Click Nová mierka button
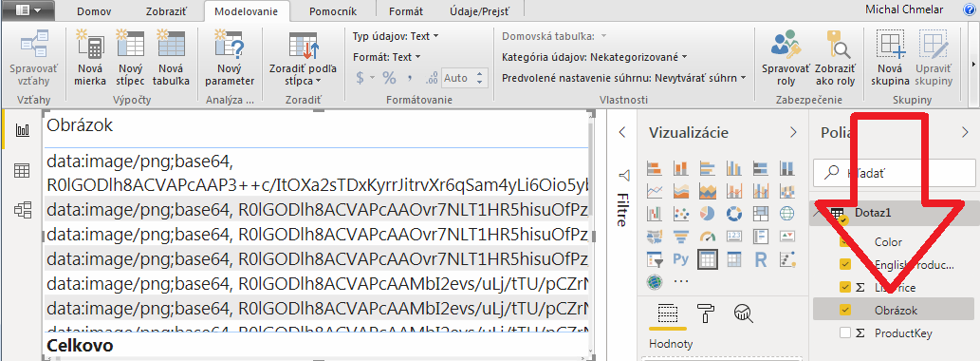The image size is (980, 361). 91,58
